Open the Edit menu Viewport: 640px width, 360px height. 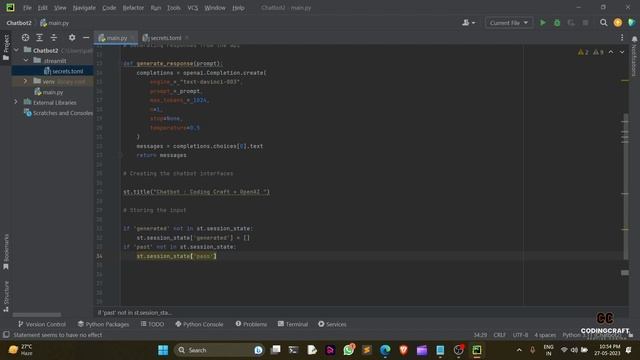coord(42,8)
